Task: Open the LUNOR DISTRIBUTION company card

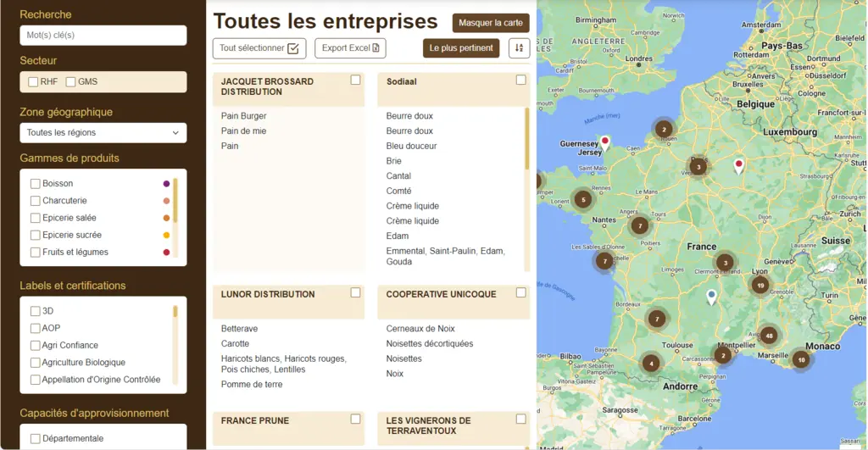Action: (x=268, y=294)
